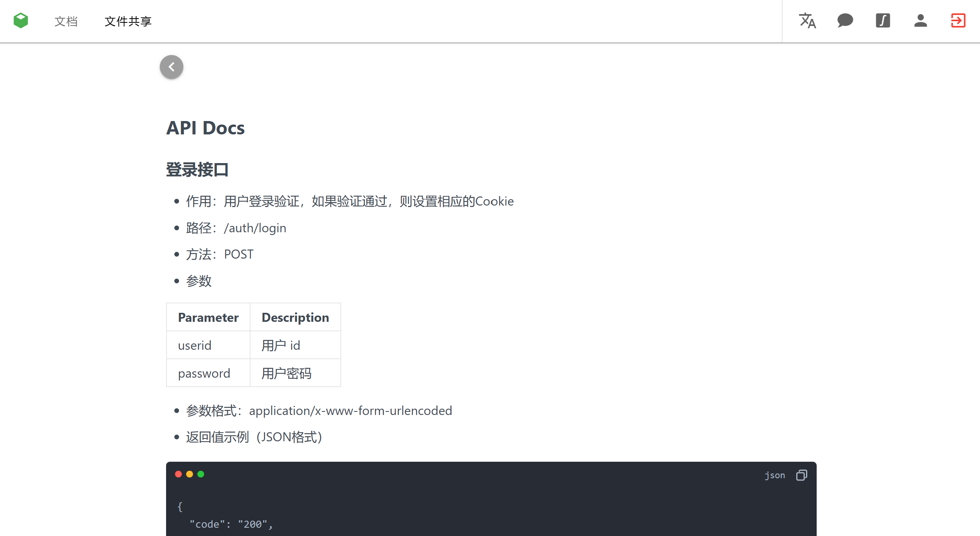980x536 pixels.
Task: Click the Description column header
Action: (295, 317)
